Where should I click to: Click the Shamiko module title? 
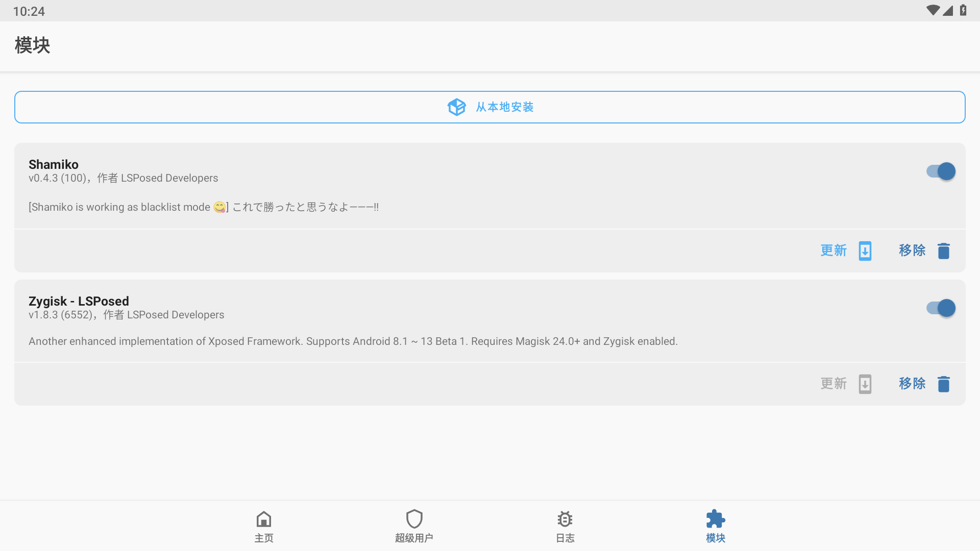54,164
